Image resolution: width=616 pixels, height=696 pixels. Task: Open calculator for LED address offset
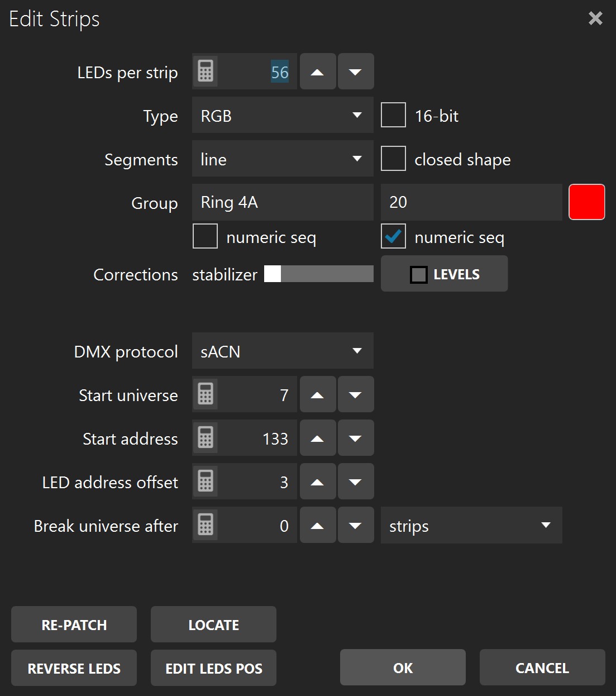[x=206, y=482]
